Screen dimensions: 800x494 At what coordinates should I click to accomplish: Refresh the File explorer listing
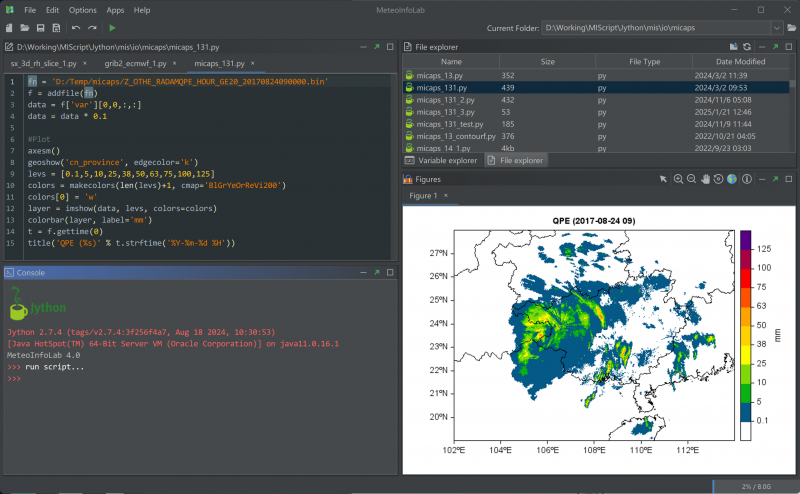coord(747,46)
